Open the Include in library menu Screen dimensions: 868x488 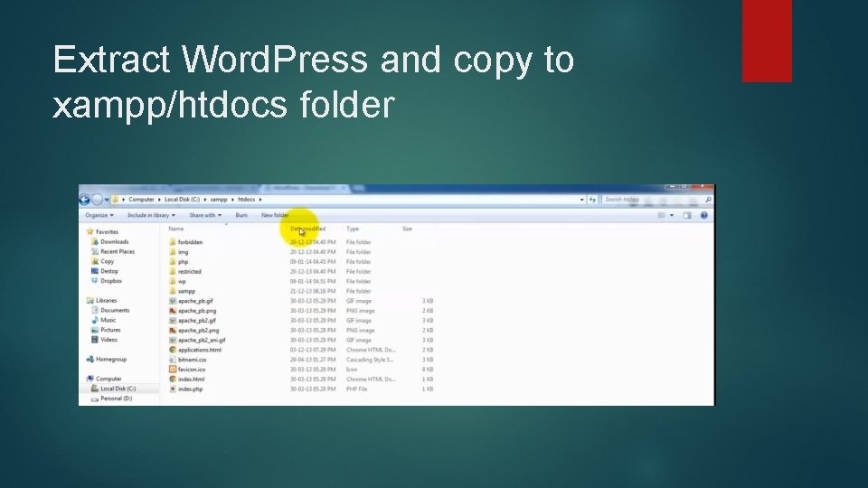(x=151, y=215)
